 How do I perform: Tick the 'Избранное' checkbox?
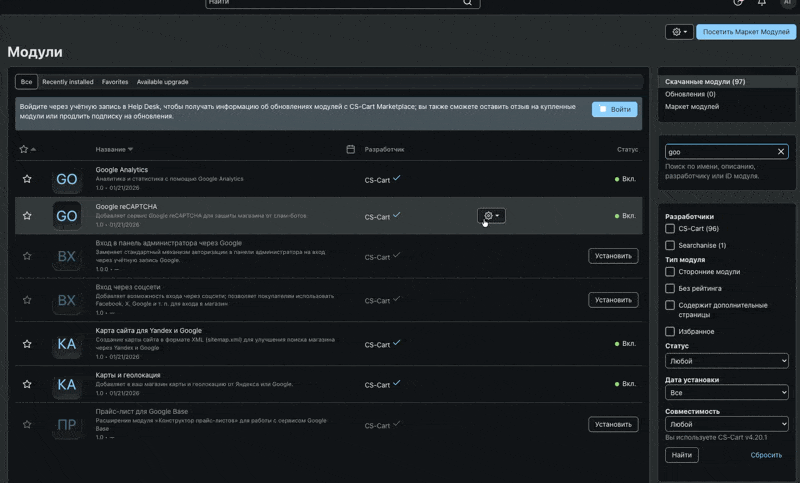[670, 331]
